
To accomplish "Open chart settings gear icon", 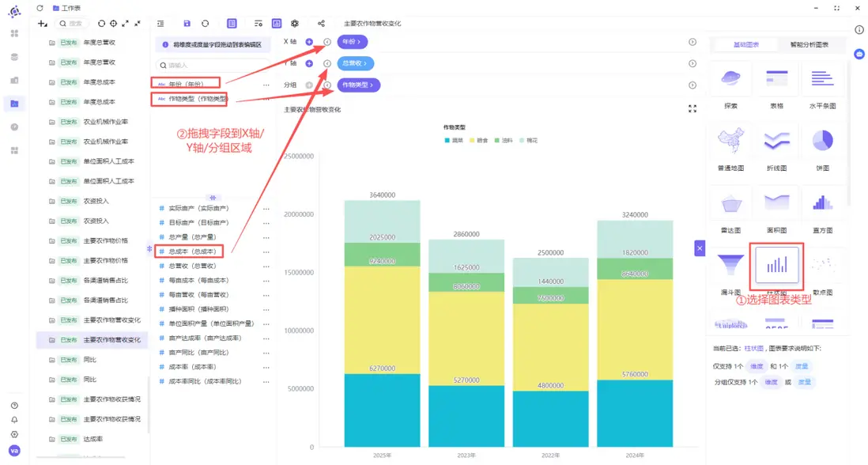I will click(295, 24).
